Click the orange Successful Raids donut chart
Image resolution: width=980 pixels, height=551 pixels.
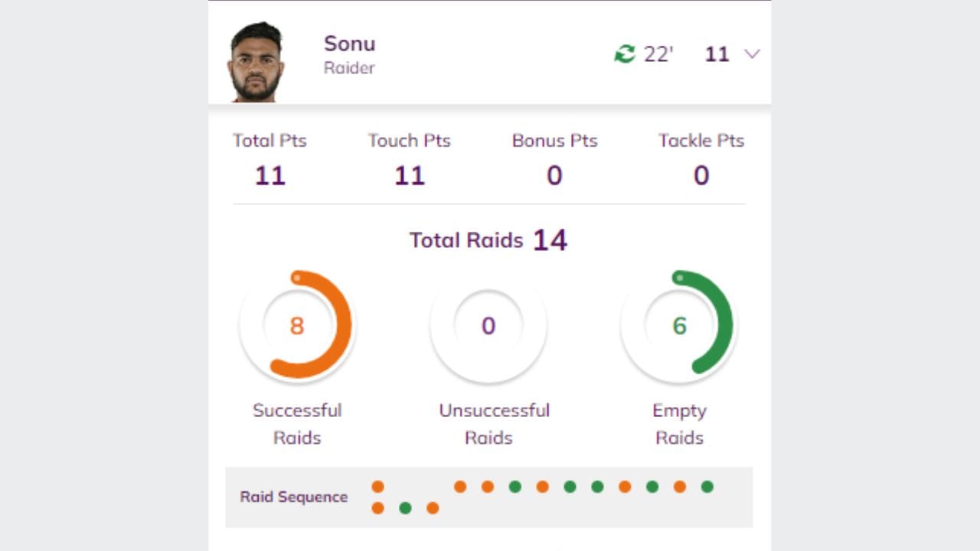(x=297, y=325)
